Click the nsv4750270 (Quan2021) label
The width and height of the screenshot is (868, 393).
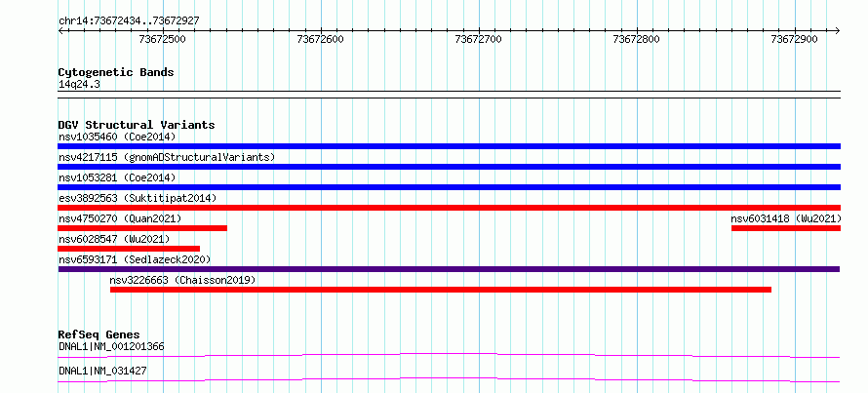coord(120,218)
